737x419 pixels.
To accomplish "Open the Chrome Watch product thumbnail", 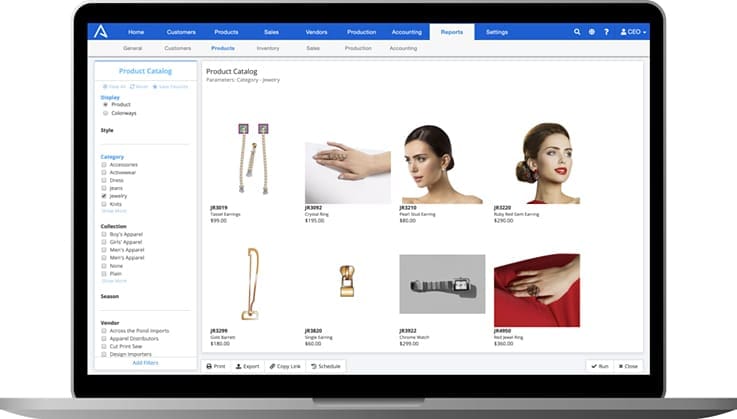I will 441,284.
